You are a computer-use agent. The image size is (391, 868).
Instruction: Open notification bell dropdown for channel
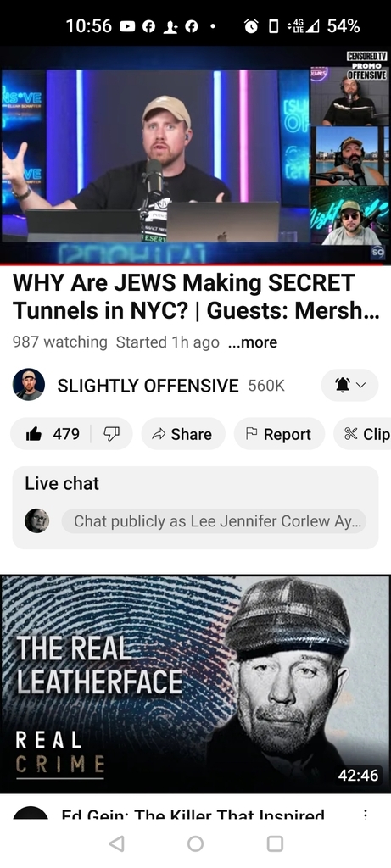click(x=349, y=386)
